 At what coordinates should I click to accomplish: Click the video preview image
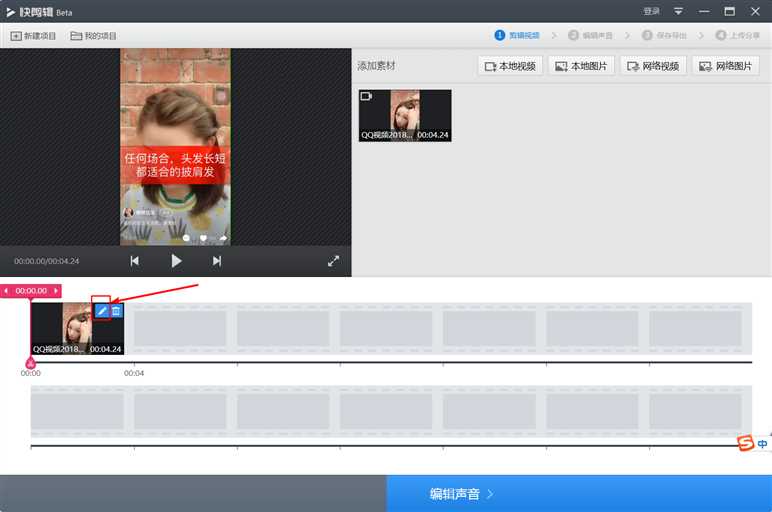point(175,147)
